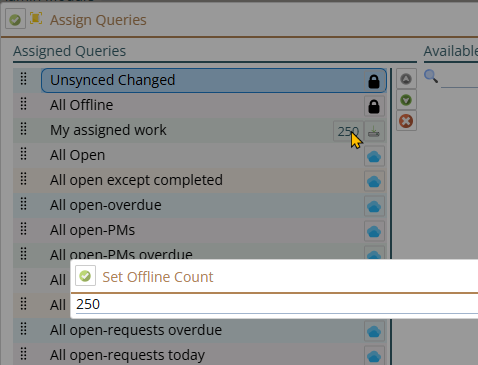Click the download icon on My assigned work
The image size is (478, 365).
click(x=374, y=131)
